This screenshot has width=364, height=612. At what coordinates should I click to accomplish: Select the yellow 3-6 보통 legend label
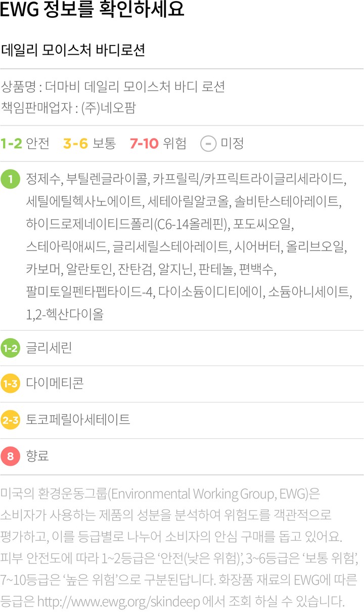click(89, 144)
